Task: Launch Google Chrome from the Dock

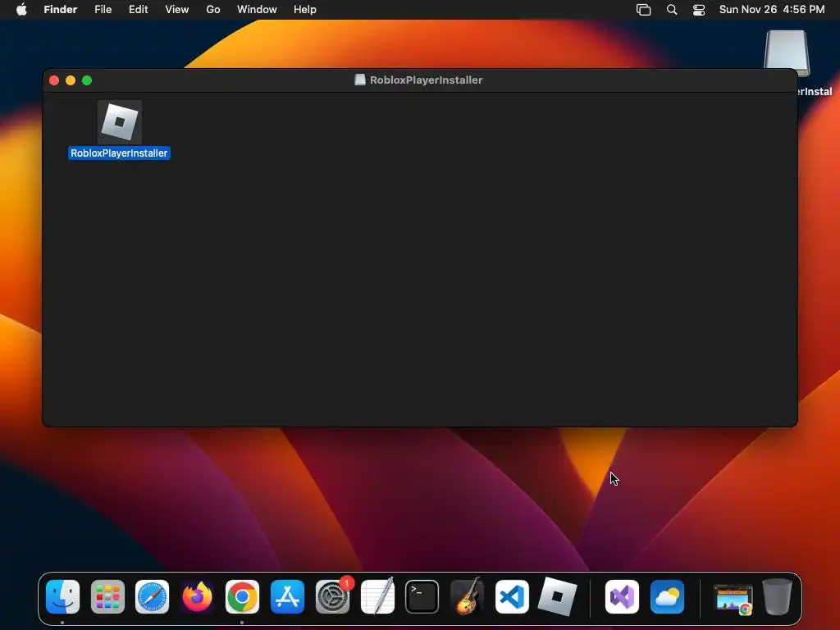Action: (242, 597)
